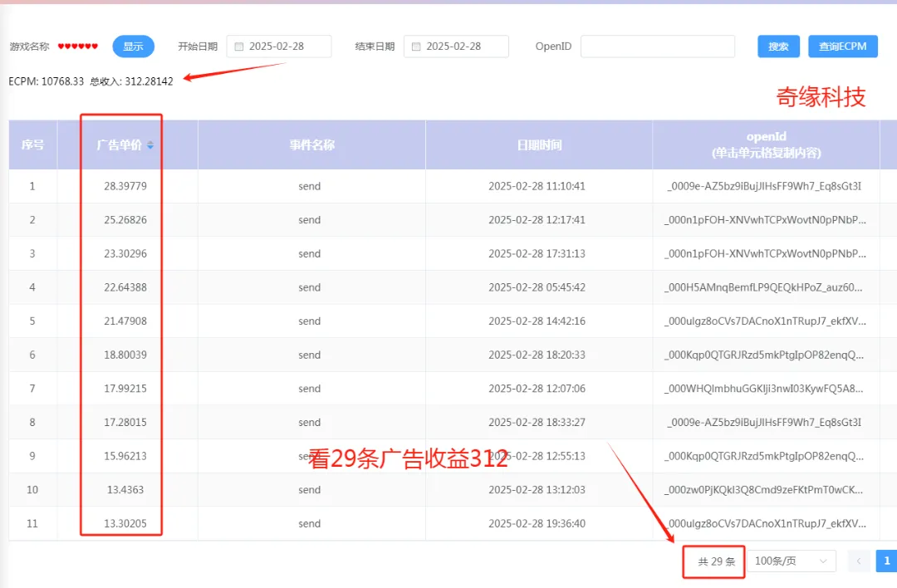
Task: Open the 100条/页 page size dropdown
Action: click(x=792, y=561)
